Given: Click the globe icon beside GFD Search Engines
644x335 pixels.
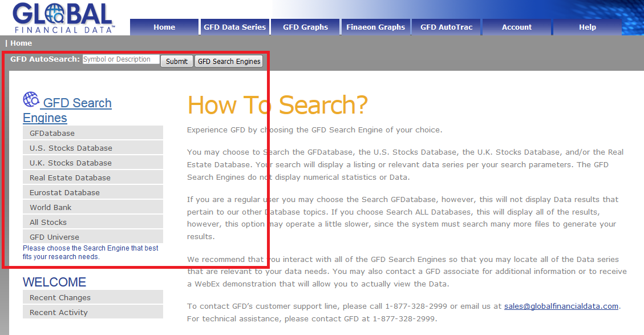Looking at the screenshot, I should pos(31,100).
